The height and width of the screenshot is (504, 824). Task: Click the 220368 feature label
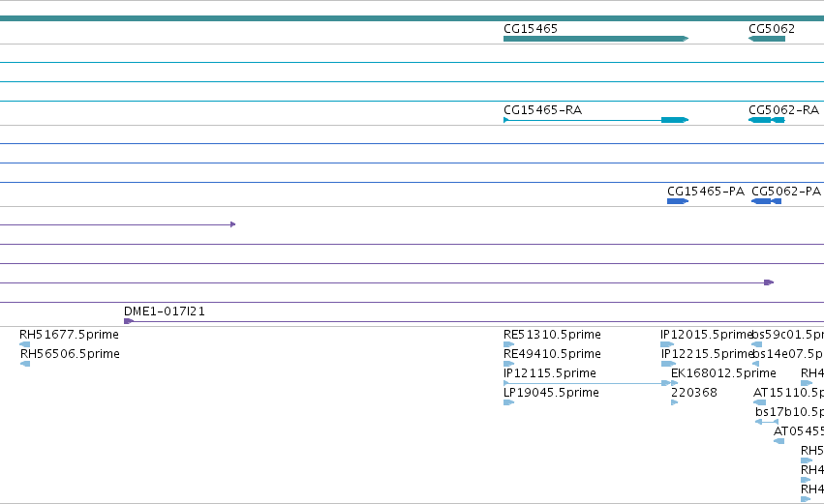pyautogui.click(x=694, y=393)
